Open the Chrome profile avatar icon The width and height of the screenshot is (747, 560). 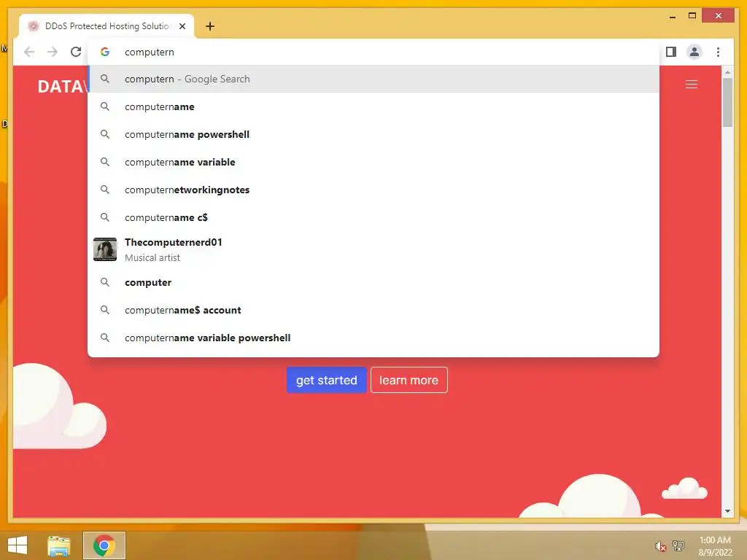tap(694, 52)
